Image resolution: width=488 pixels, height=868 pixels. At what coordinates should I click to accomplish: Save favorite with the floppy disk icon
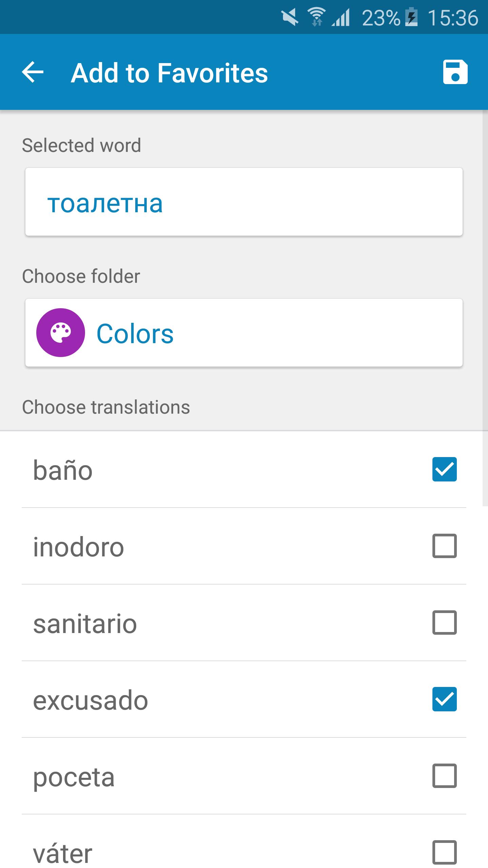(455, 72)
